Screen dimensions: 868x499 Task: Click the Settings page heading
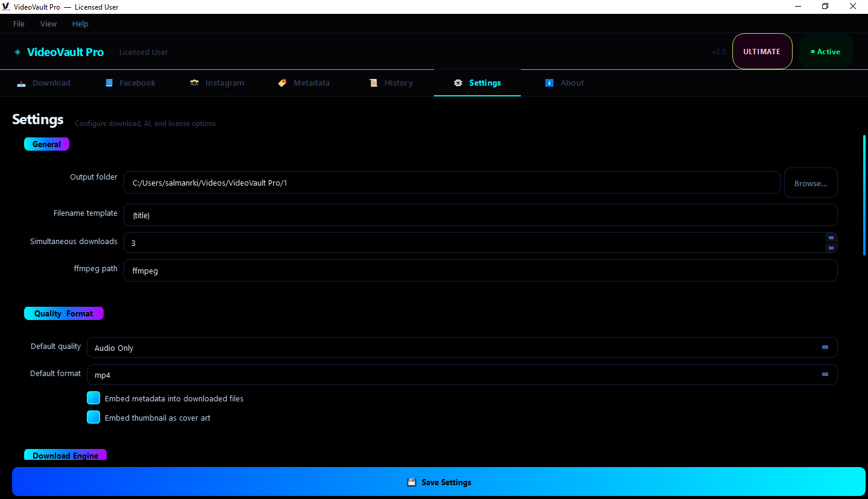coord(38,119)
